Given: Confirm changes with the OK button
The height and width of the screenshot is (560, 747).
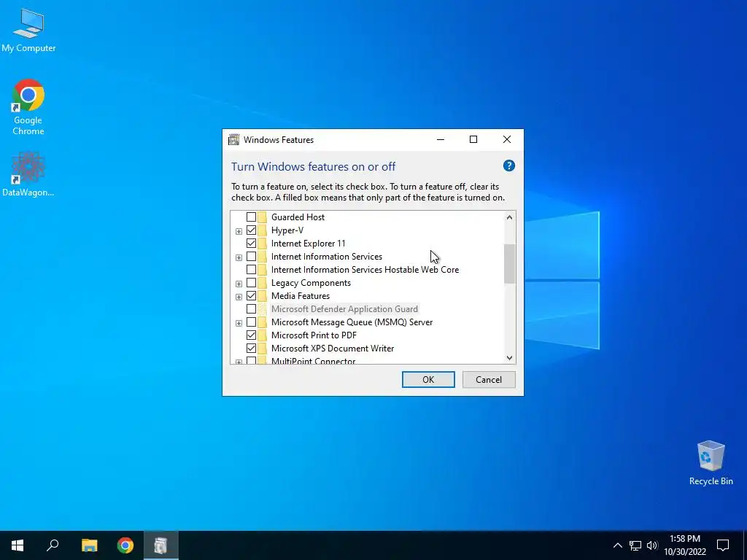Looking at the screenshot, I should tap(428, 379).
